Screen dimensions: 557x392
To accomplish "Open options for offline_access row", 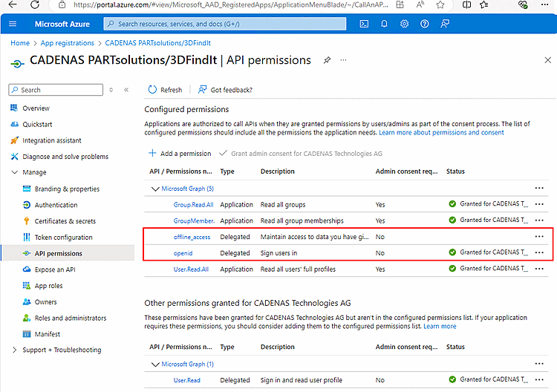I will [x=539, y=237].
